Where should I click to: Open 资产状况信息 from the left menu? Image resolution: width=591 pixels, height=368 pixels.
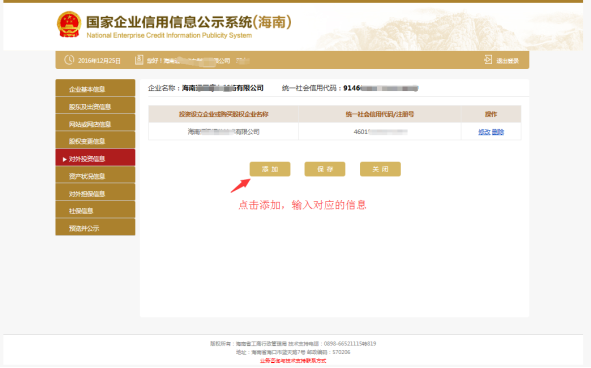pyautogui.click(x=95, y=175)
